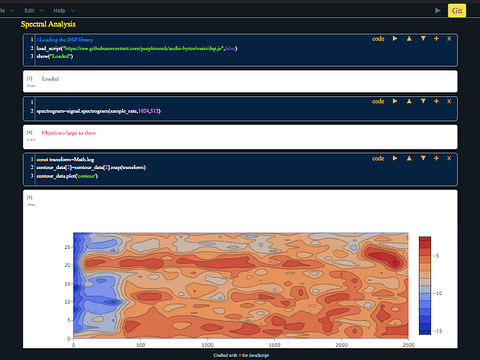Expand the Help menu chevron
Screen dimensions: 480x360
coord(73,11)
